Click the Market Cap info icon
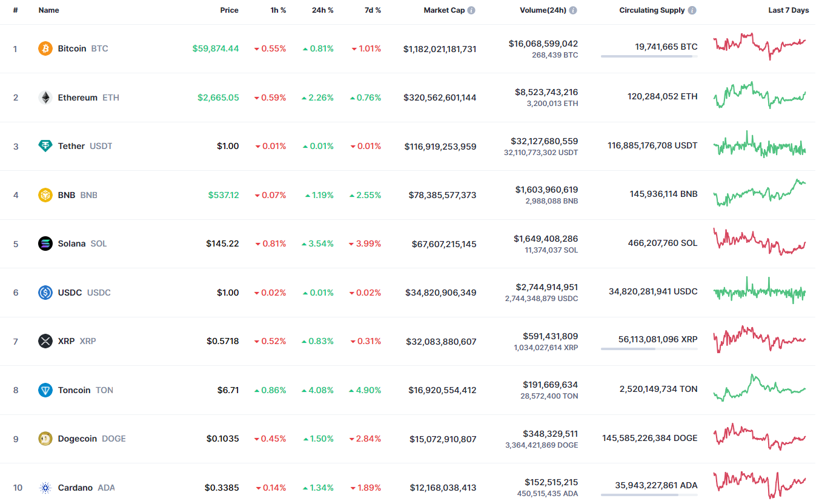 pos(471,10)
